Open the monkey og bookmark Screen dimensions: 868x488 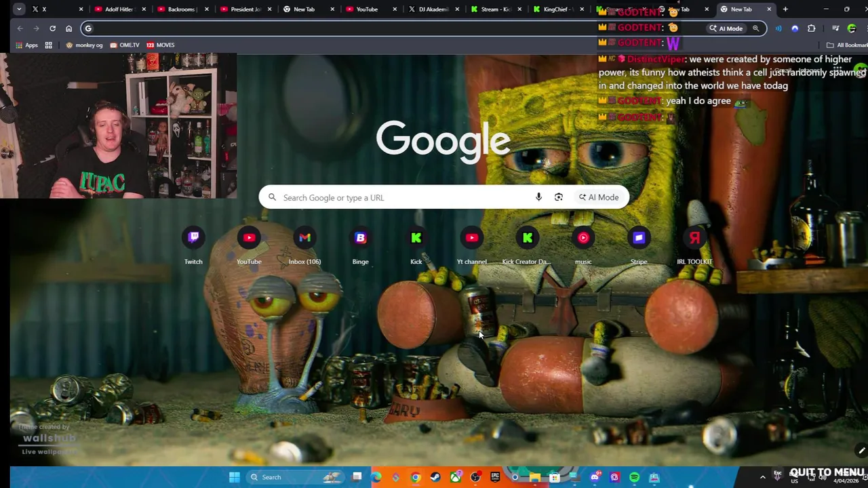coord(84,45)
